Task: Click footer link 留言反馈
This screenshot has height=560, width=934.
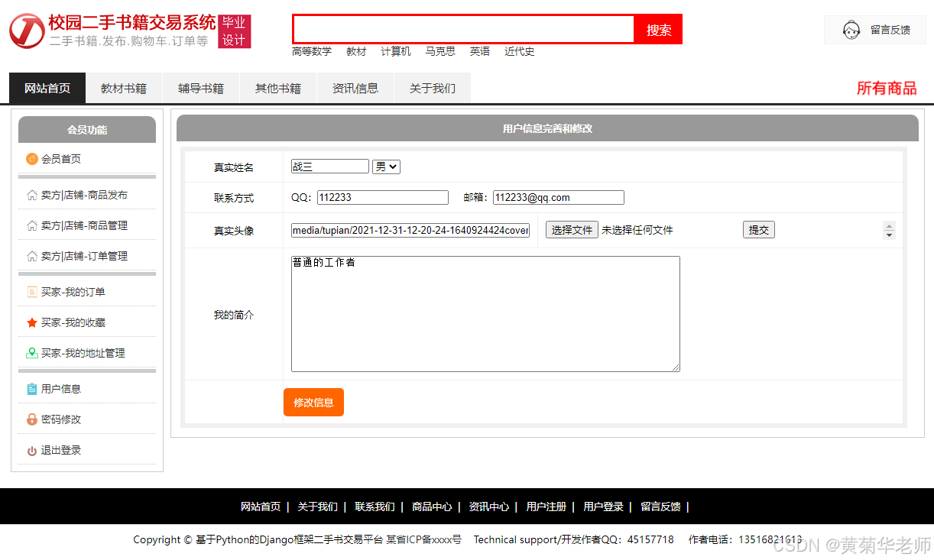Action: click(x=660, y=507)
